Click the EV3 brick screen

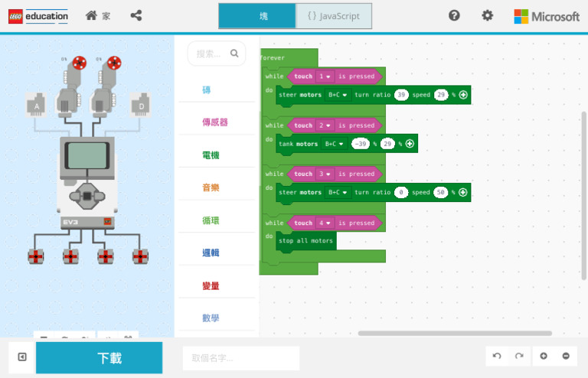(x=87, y=155)
